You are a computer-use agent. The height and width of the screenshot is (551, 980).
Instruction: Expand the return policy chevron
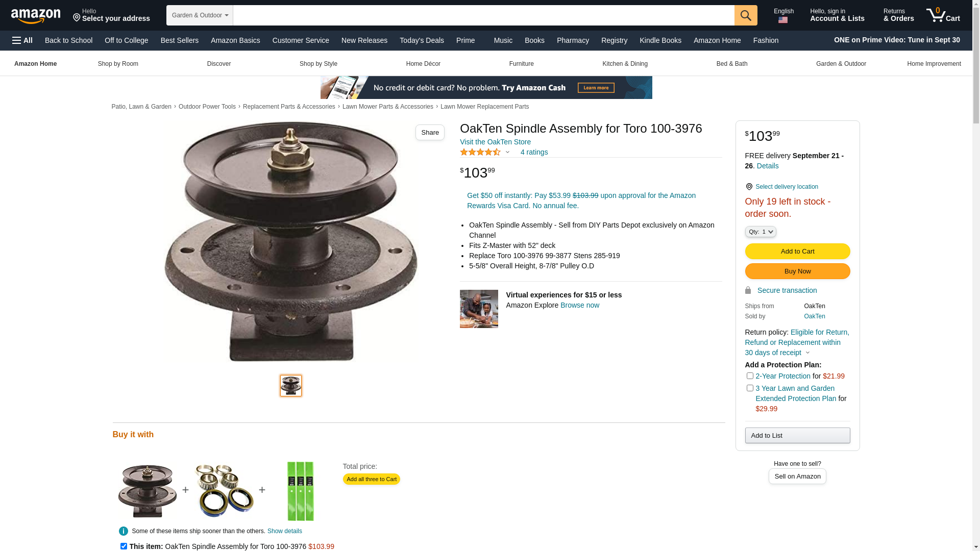point(807,353)
